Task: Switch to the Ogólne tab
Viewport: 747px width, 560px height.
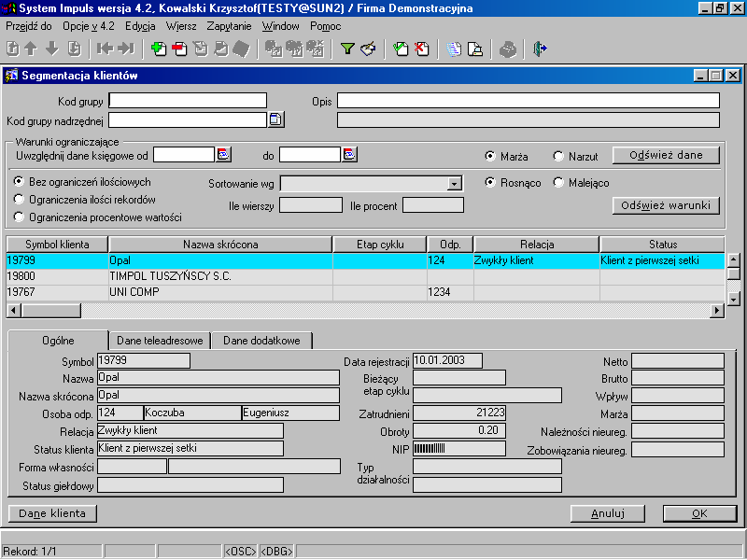Action: pyautogui.click(x=58, y=341)
